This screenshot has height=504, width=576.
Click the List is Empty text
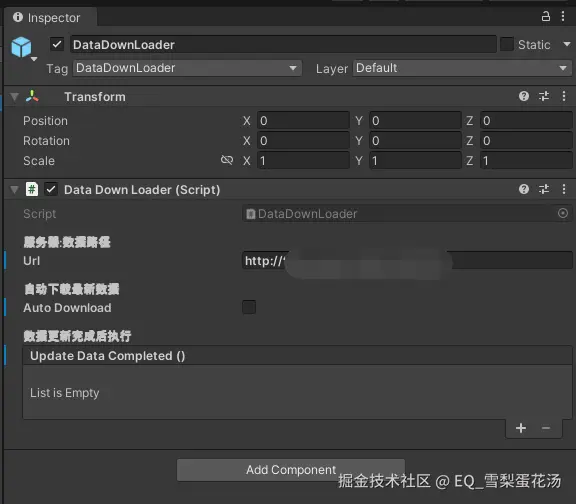coord(65,393)
